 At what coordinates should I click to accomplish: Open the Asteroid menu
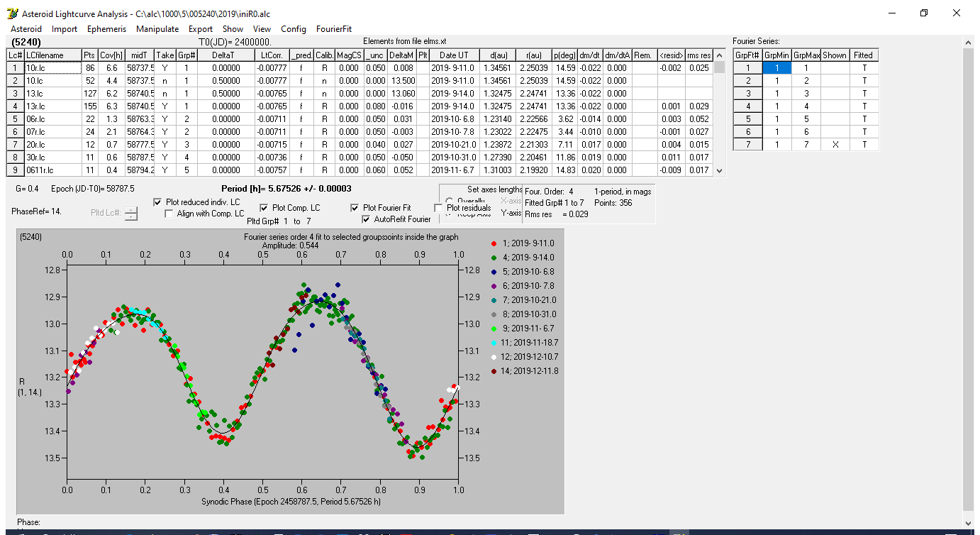coord(26,29)
